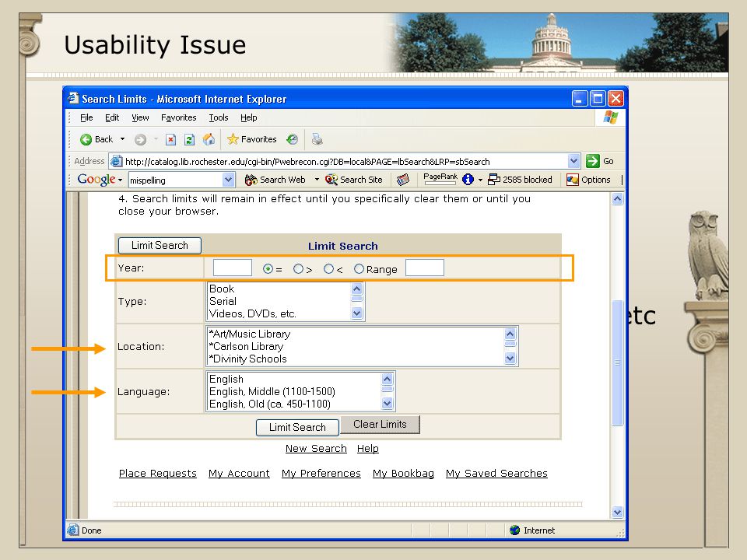The height and width of the screenshot is (560, 747).
Task: Click the green Go arrow button
Action: pyautogui.click(x=593, y=161)
